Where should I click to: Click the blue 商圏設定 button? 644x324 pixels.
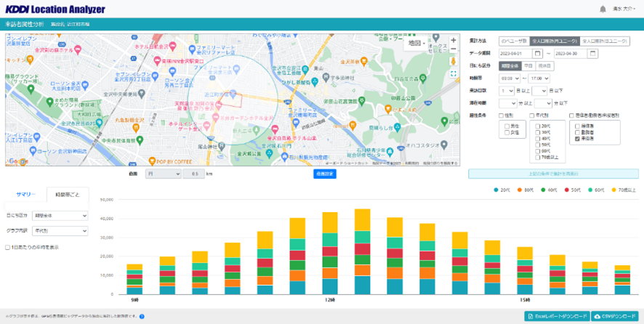325,174
